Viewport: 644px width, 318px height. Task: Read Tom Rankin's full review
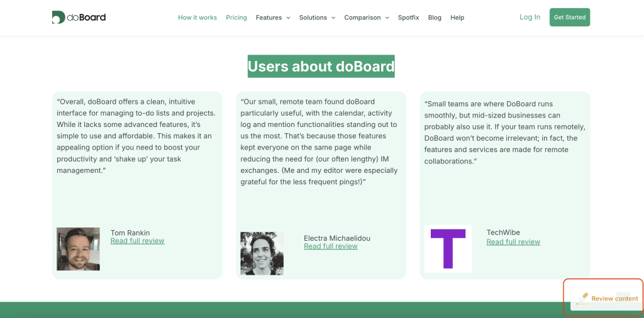point(137,241)
